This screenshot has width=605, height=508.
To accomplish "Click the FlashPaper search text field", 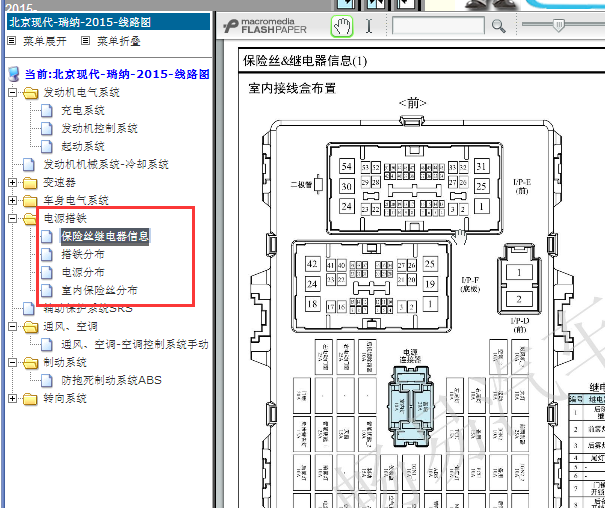I will 438,26.
